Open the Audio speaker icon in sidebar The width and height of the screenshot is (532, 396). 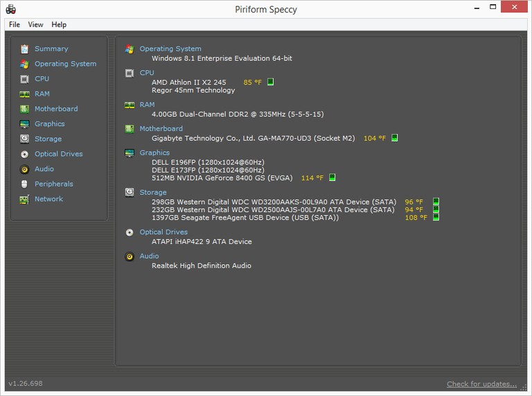coord(24,169)
